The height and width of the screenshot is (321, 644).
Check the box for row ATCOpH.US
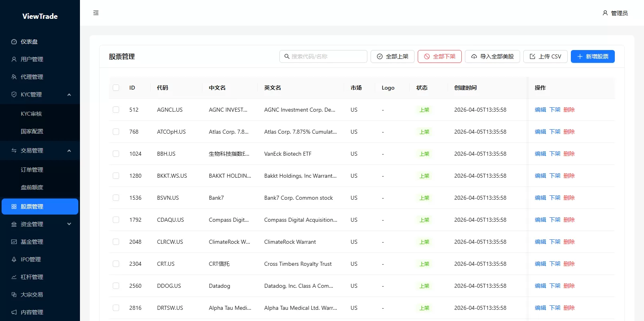(116, 132)
